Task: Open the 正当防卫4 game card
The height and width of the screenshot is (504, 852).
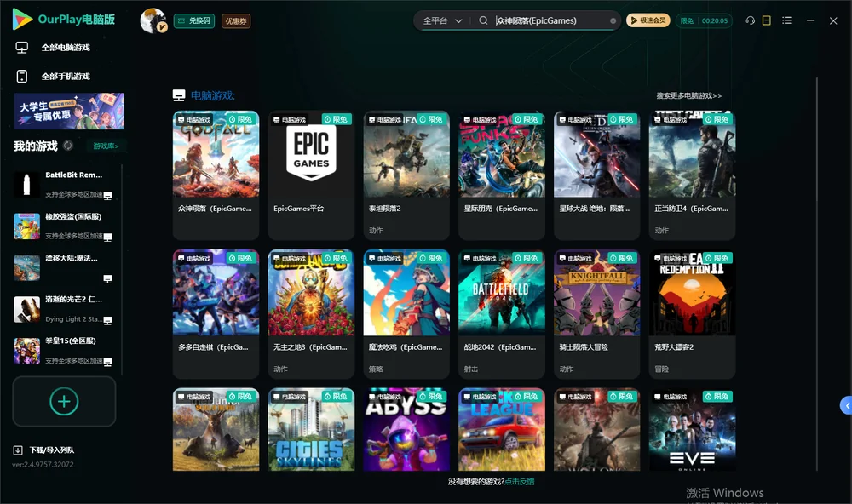Action: point(692,175)
